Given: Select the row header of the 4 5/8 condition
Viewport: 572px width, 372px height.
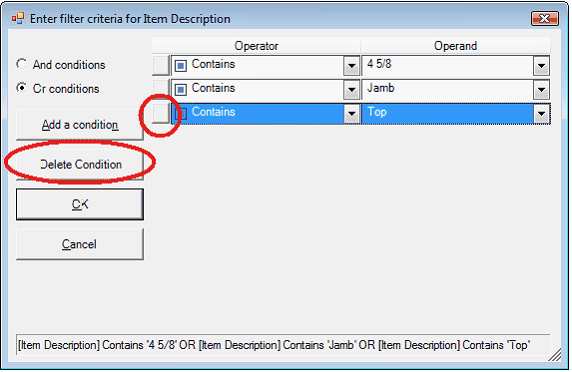Looking at the screenshot, I should [x=161, y=66].
